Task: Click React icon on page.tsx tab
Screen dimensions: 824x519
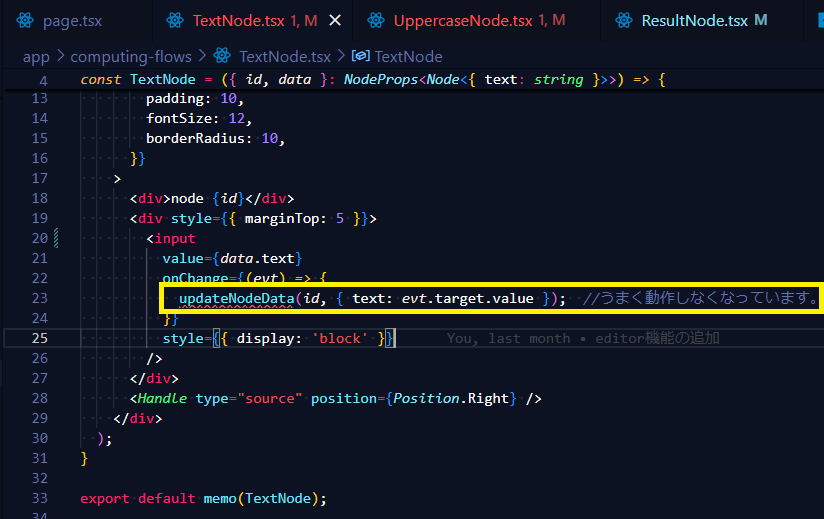Action: [25, 20]
